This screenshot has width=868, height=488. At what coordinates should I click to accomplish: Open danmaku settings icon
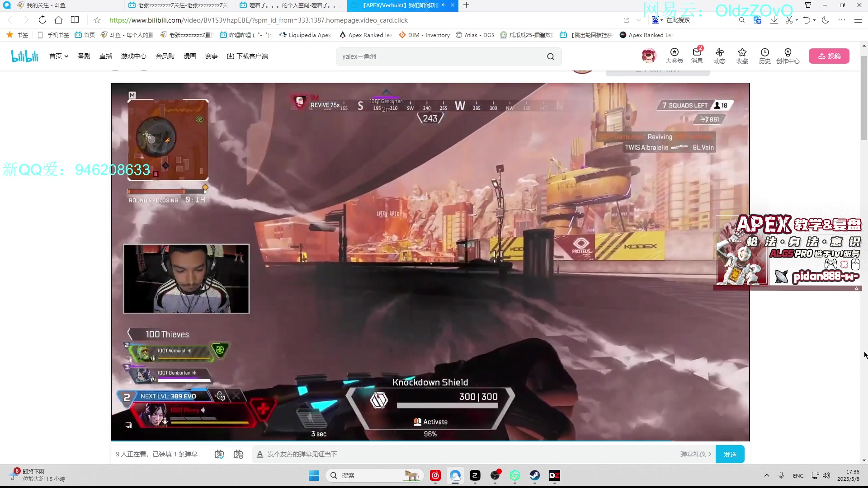point(238,454)
